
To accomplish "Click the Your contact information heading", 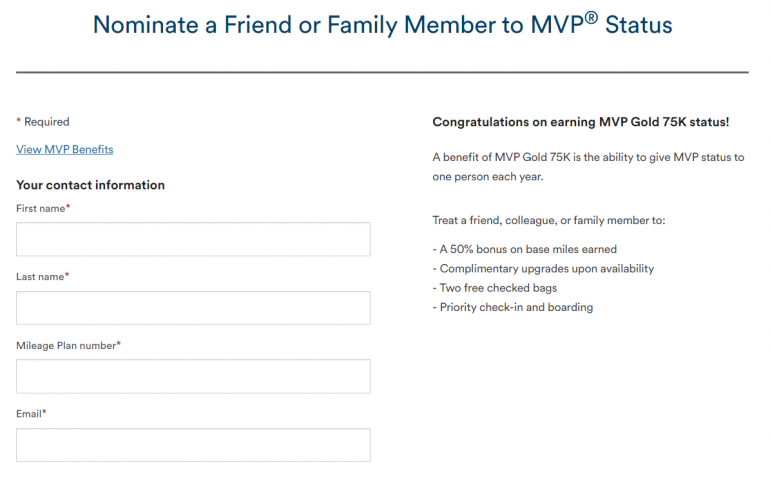I will tap(90, 185).
